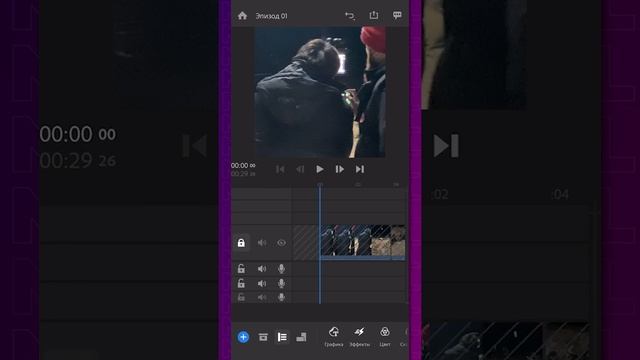Viewport: 640px width, 360px height.
Task: Lock the first audio track
Action: click(241, 269)
